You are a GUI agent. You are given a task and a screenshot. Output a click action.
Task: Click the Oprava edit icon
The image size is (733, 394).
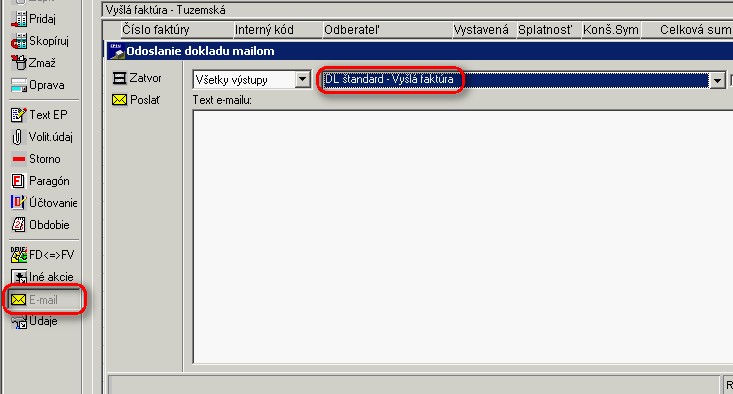point(19,85)
